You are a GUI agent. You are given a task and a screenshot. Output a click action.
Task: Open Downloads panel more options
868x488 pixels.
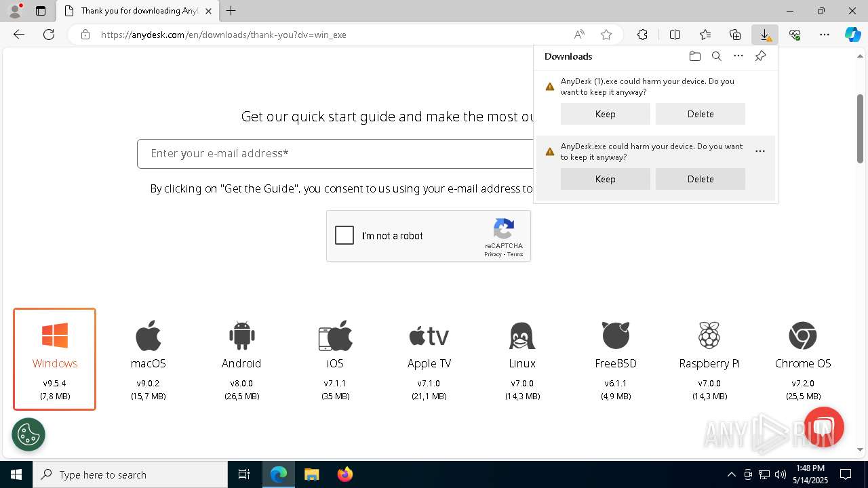738,56
